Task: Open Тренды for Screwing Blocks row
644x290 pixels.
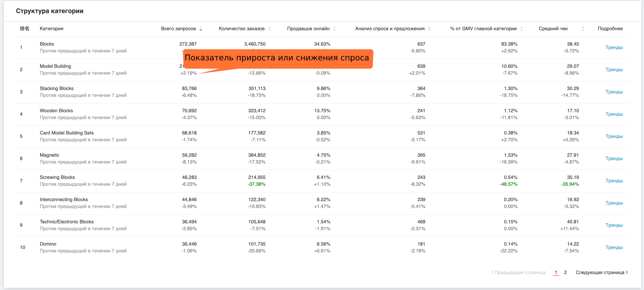Action: (x=614, y=181)
